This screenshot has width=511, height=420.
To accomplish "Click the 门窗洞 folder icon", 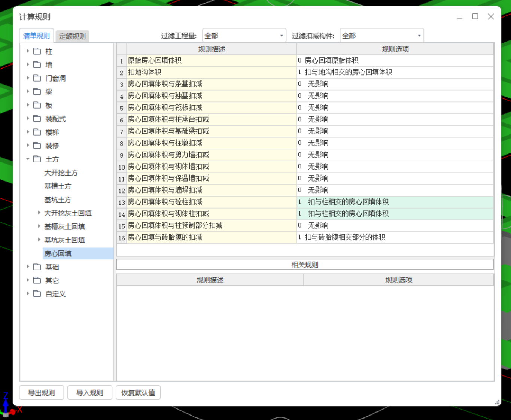I will coord(37,78).
